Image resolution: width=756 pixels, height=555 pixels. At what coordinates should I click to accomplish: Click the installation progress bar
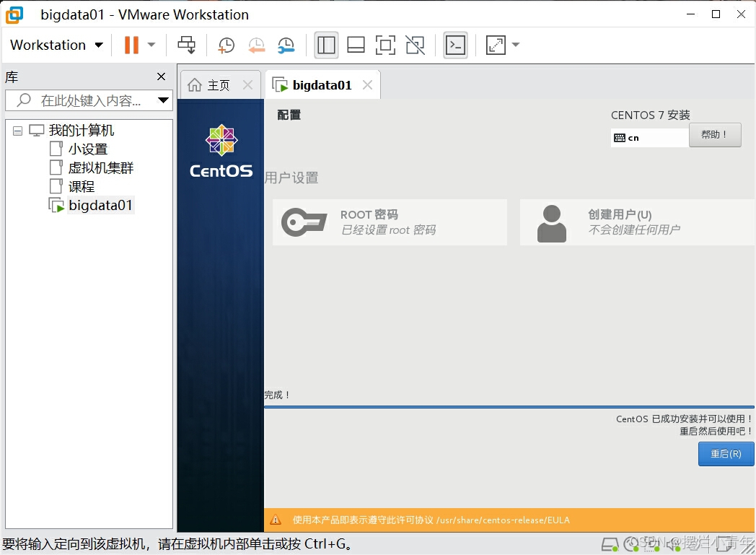coord(509,407)
